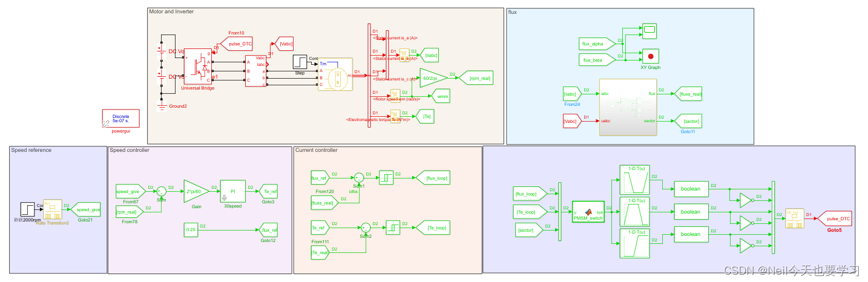Select the [sector] From tag near PMSM_switch

pyautogui.click(x=529, y=230)
